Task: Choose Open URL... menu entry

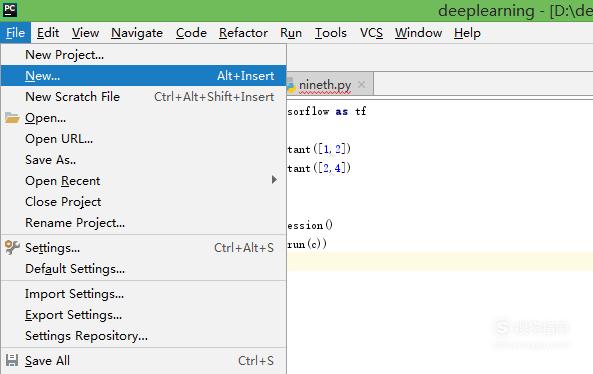Action: tap(143, 139)
